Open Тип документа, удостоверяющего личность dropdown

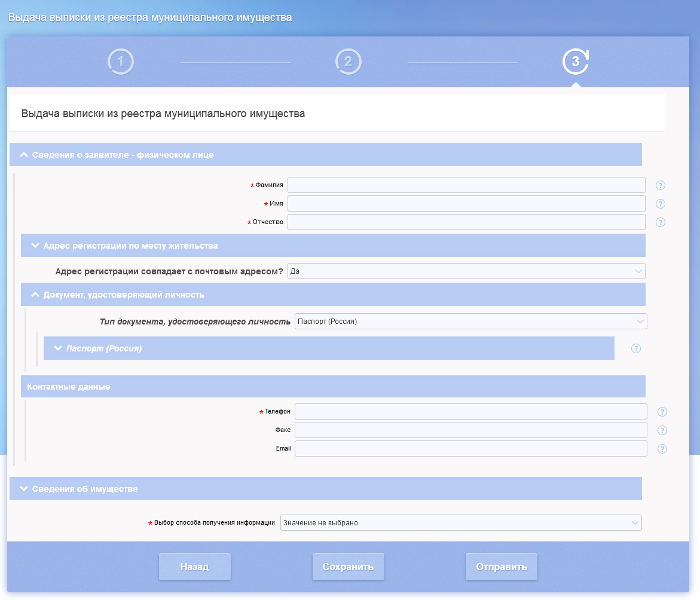(470, 322)
